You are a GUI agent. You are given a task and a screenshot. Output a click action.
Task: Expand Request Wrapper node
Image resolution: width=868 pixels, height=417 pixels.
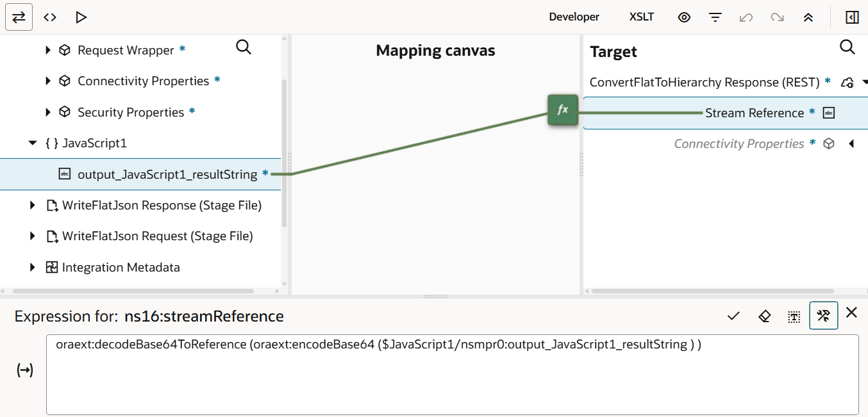tap(48, 50)
